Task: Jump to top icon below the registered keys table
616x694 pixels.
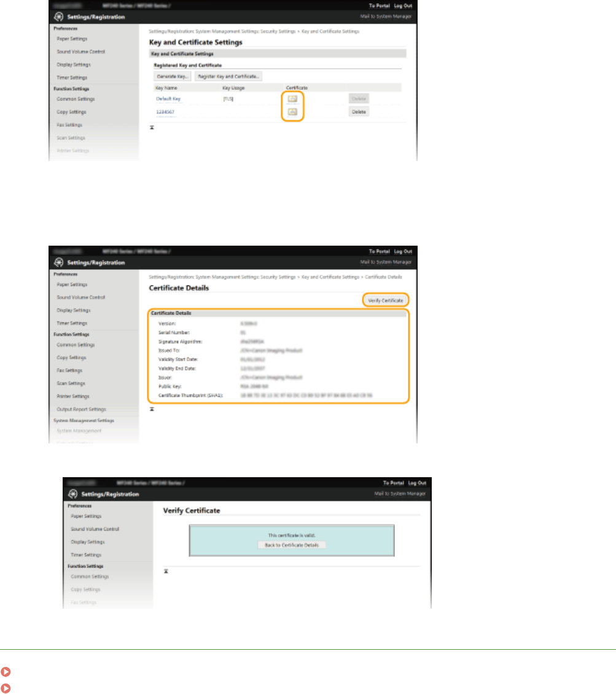Action: 152,128
